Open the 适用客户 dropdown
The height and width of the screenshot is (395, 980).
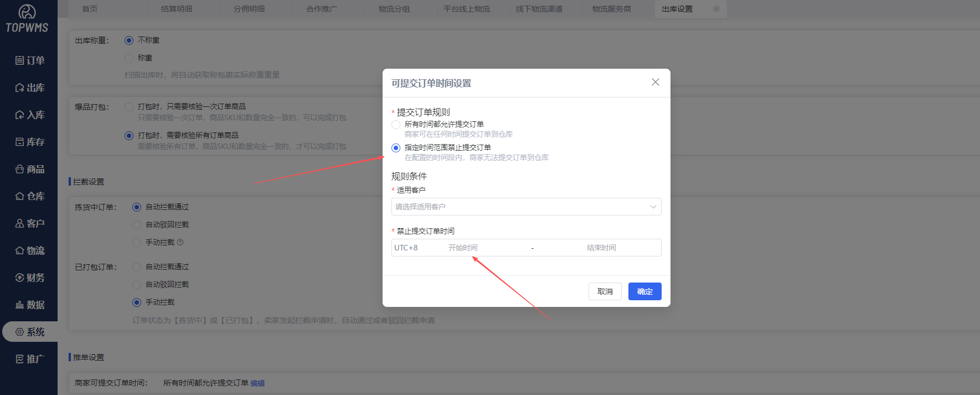(526, 207)
